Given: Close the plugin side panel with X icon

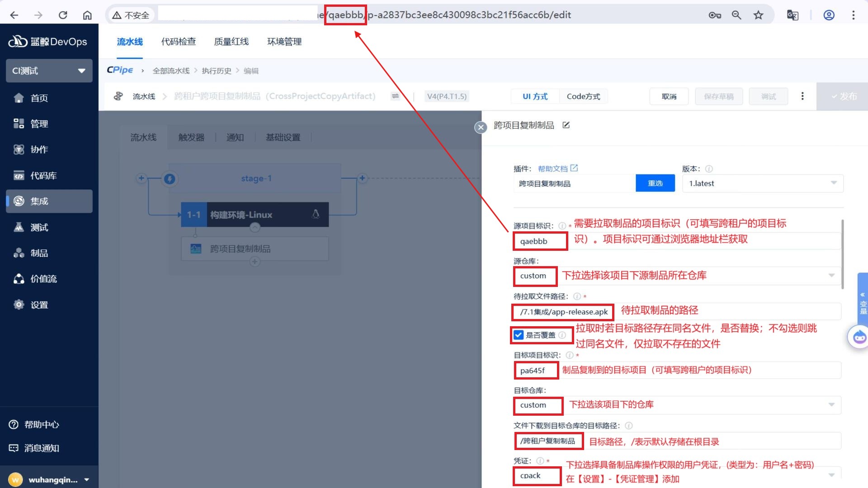Looking at the screenshot, I should [x=481, y=127].
